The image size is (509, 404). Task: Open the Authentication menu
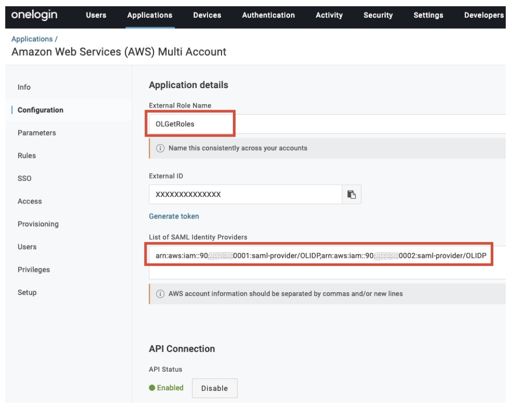point(268,15)
